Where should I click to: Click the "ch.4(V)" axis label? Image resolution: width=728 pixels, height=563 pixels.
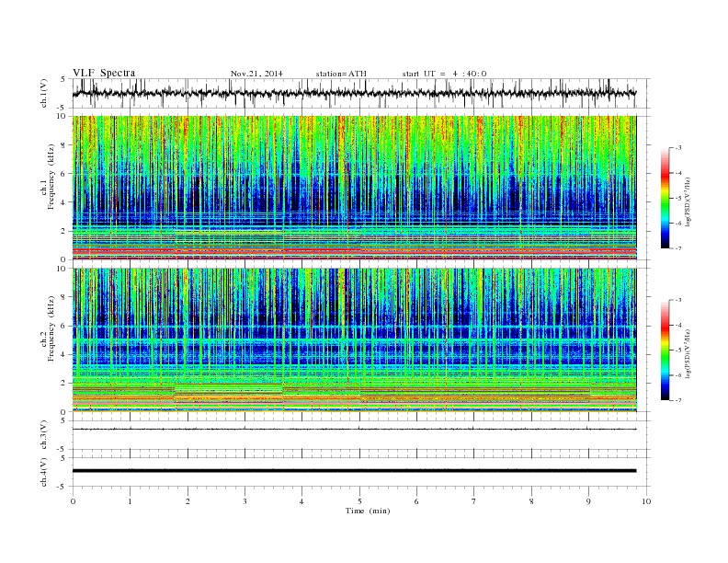44,472
